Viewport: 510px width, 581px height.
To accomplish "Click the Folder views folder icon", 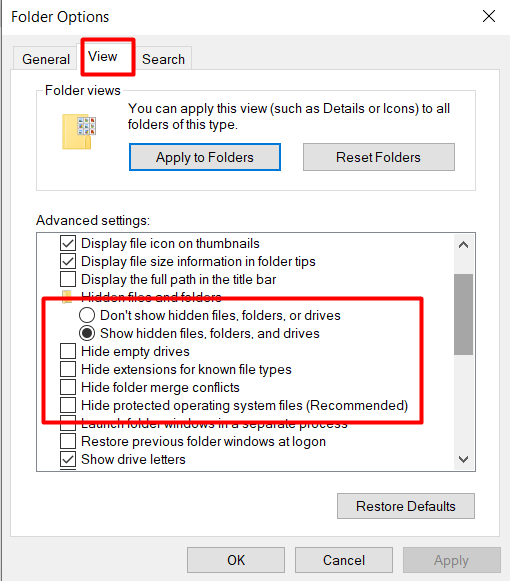I will click(x=79, y=132).
